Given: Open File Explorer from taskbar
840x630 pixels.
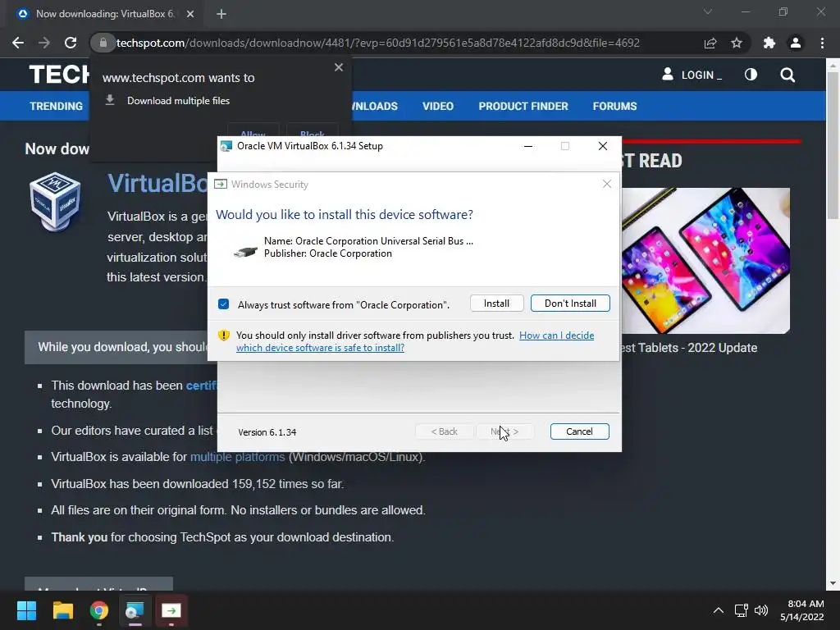Looking at the screenshot, I should click(x=62, y=610).
